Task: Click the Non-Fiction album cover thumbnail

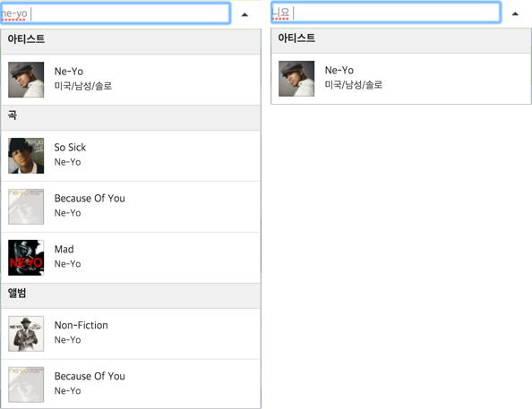Action: pos(26,334)
